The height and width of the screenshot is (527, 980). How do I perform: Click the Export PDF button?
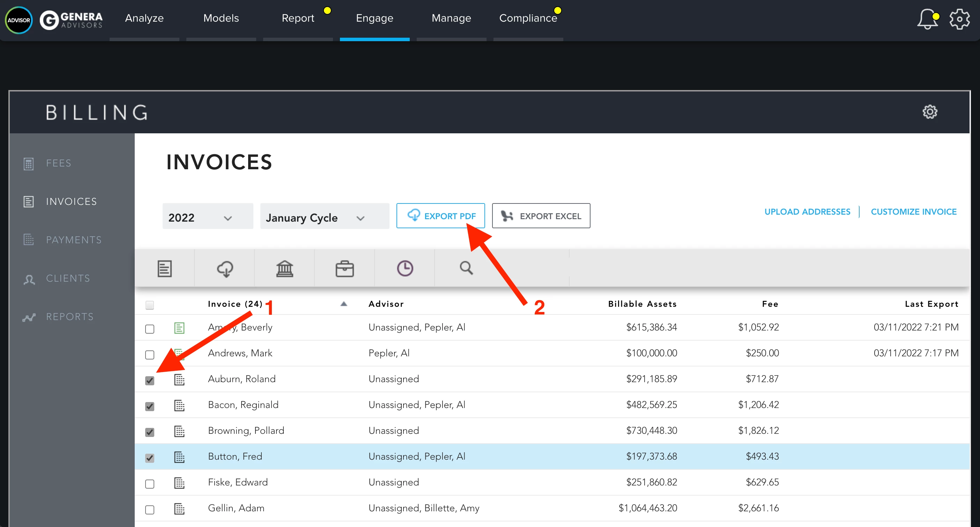coord(440,216)
